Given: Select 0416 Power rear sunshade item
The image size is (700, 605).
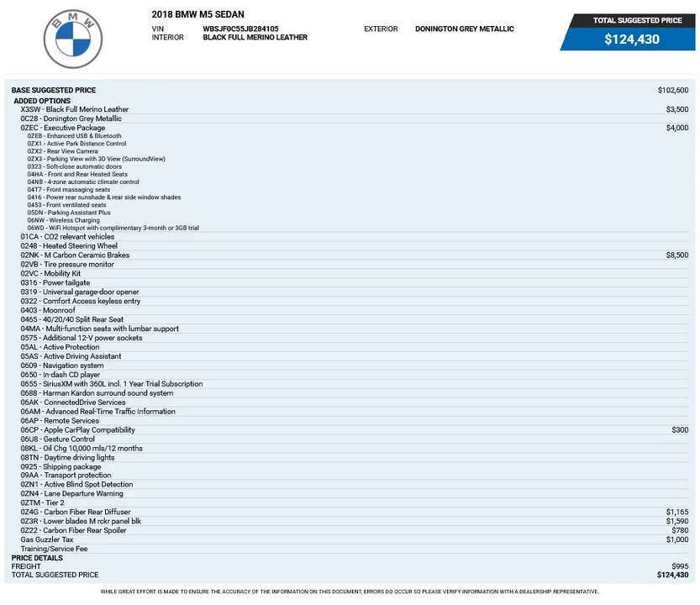Looking at the screenshot, I should point(104,197).
